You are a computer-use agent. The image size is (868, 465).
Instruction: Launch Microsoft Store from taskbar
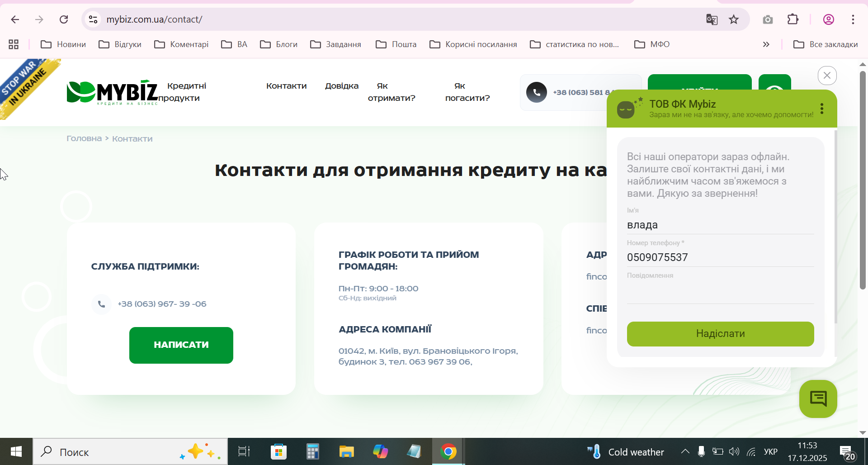[278, 451]
